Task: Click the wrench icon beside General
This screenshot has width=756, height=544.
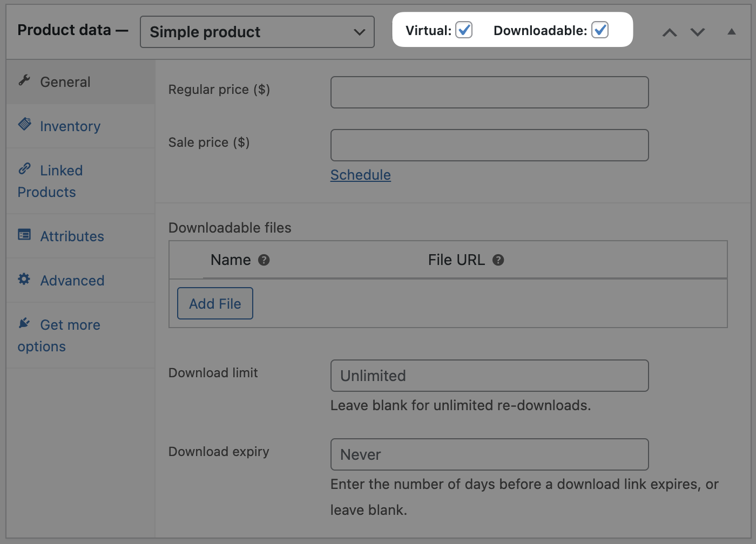Action: click(x=24, y=80)
